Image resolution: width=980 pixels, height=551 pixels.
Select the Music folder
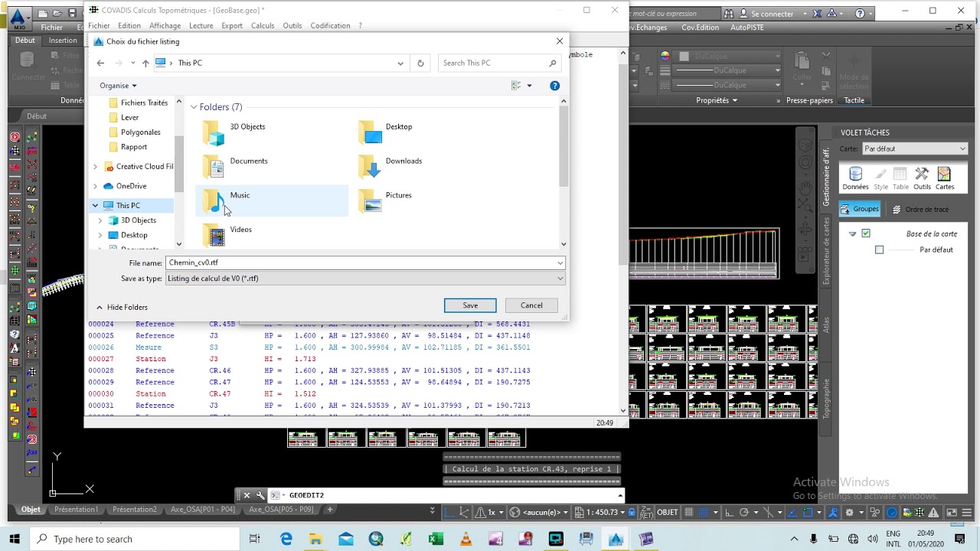coord(272,201)
